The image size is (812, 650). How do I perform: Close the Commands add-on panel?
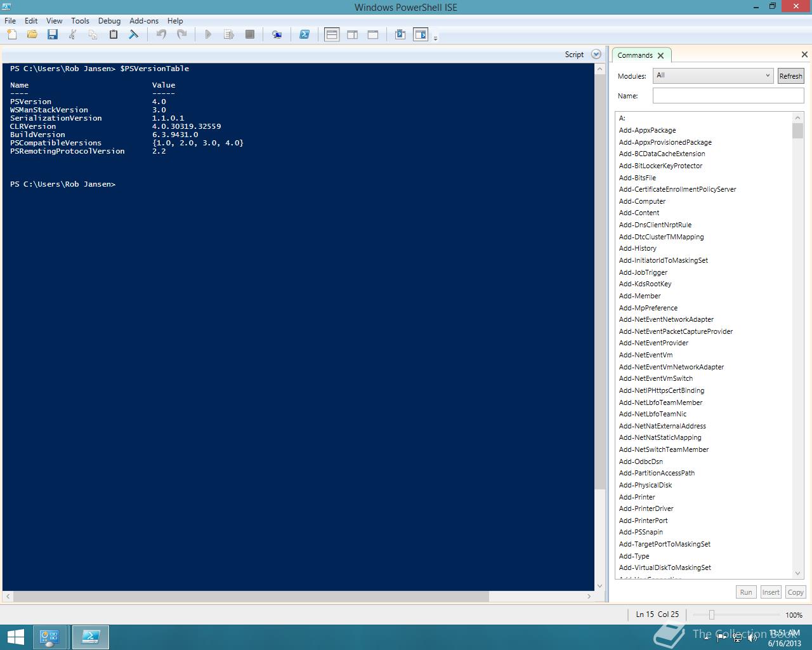point(804,55)
